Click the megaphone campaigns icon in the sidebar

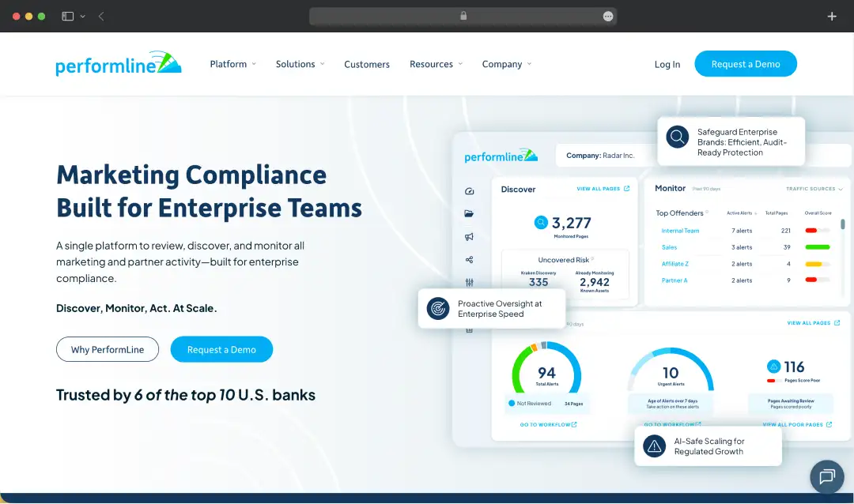[x=469, y=236]
